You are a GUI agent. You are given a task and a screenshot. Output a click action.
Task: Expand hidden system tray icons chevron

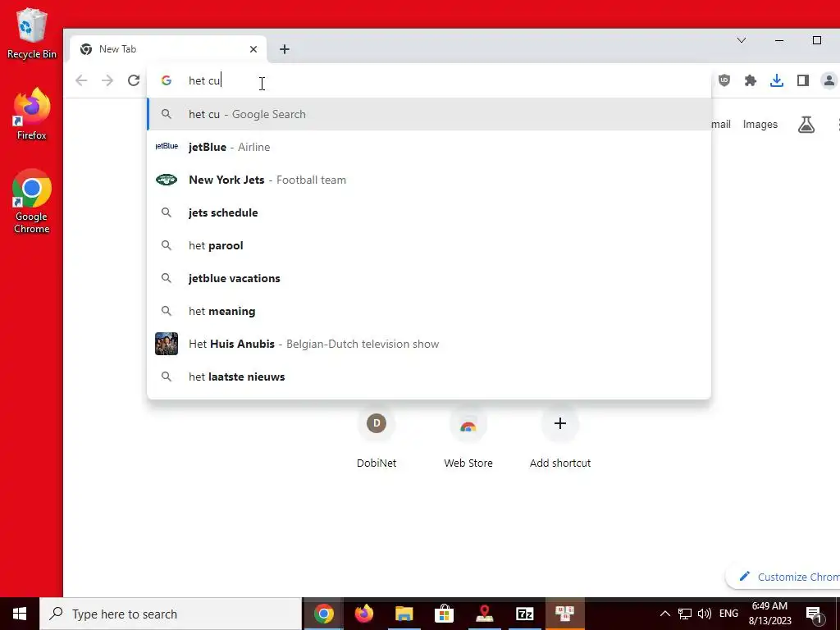click(664, 614)
